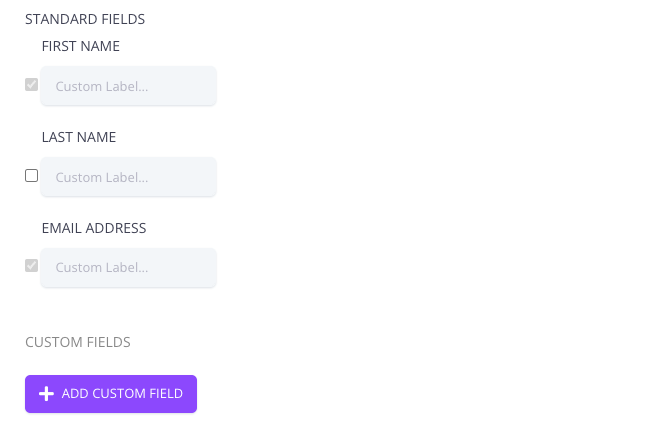Focus the Email Address Custom Label input
The height and width of the screenshot is (432, 660).
click(x=128, y=267)
